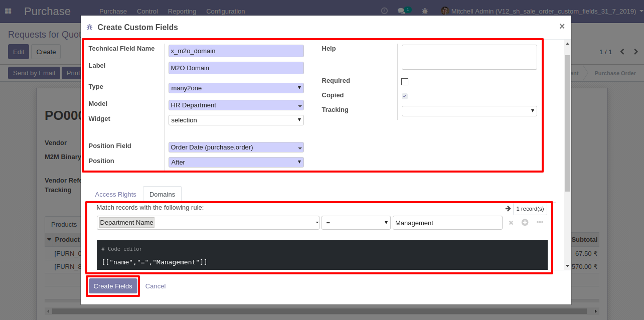
Task: Toggle the Copied checkbox
Action: click(405, 96)
